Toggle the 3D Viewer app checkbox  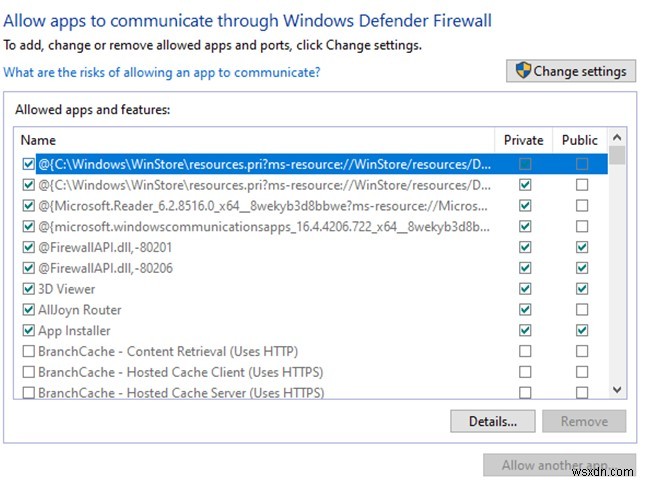27,289
